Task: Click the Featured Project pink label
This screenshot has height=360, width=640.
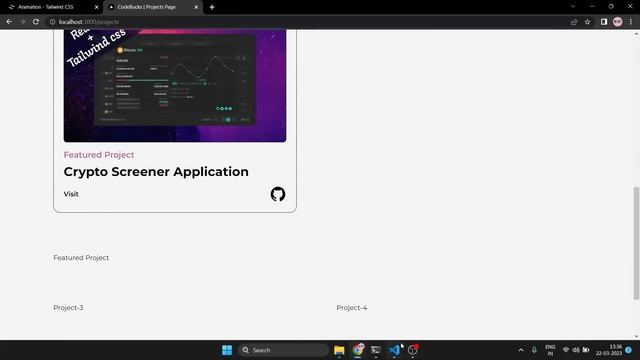Action: coord(99,155)
